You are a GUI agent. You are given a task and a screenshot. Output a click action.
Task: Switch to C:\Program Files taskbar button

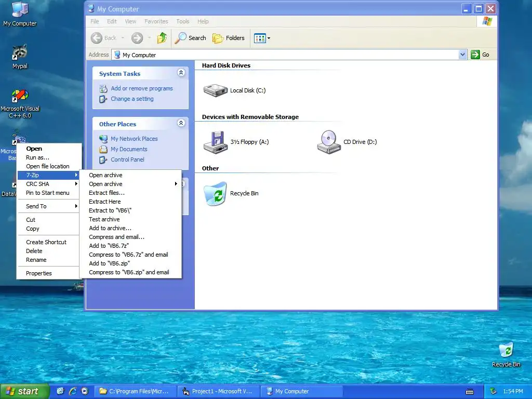pos(135,391)
